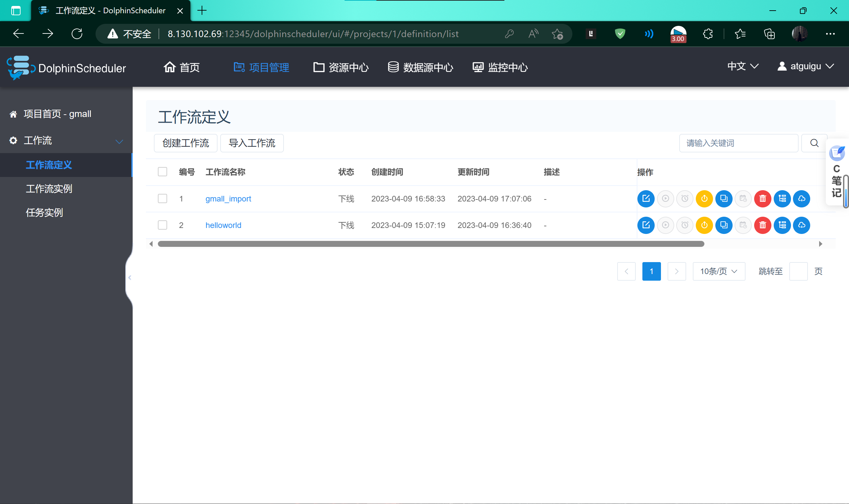Click the search magnifier button
This screenshot has height=504, width=849.
pyautogui.click(x=814, y=143)
